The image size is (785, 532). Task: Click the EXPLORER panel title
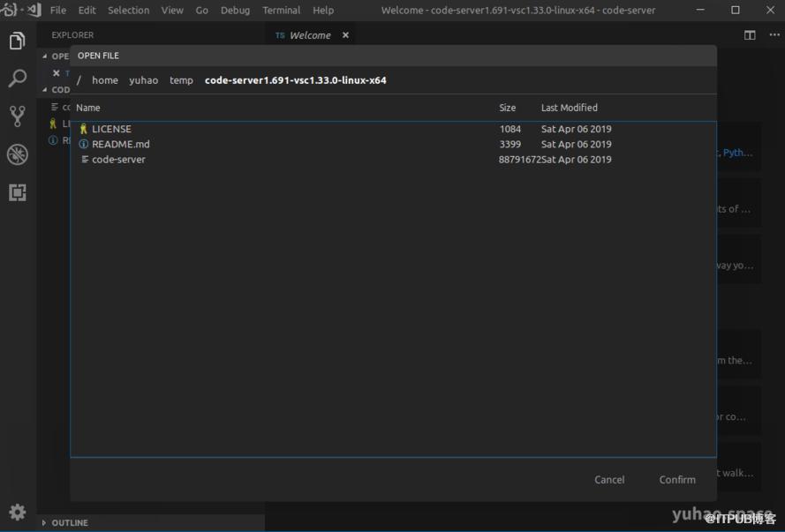click(72, 35)
